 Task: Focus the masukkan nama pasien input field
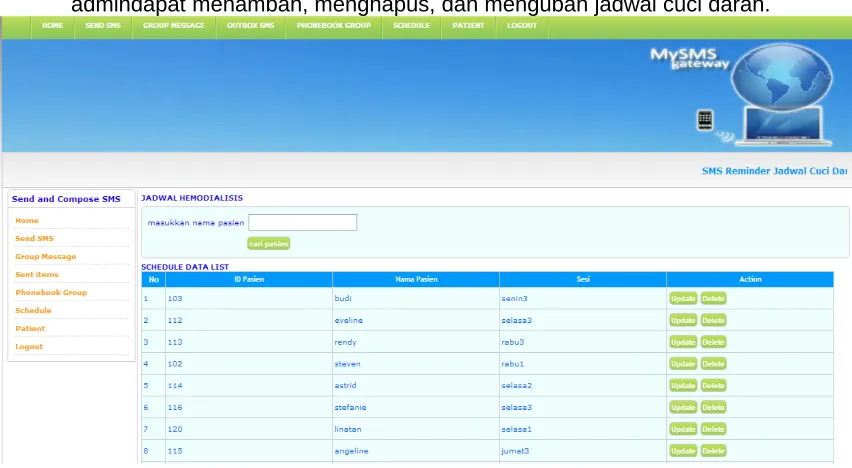[303, 222]
